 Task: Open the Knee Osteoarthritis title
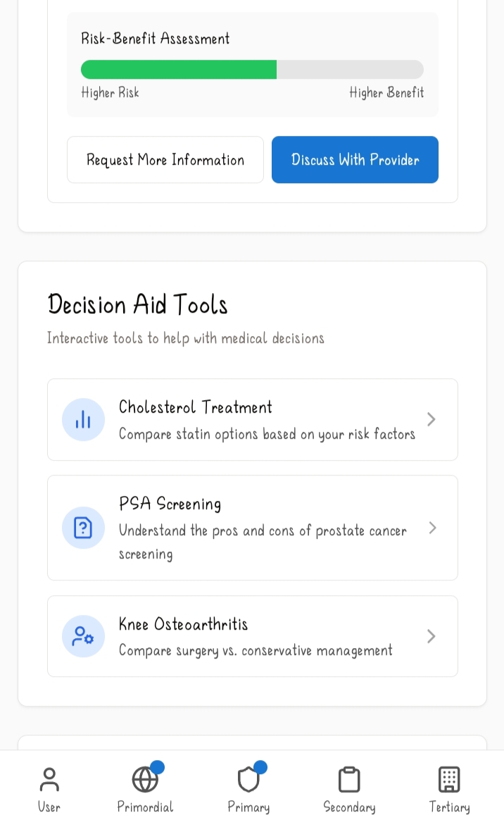point(183,624)
